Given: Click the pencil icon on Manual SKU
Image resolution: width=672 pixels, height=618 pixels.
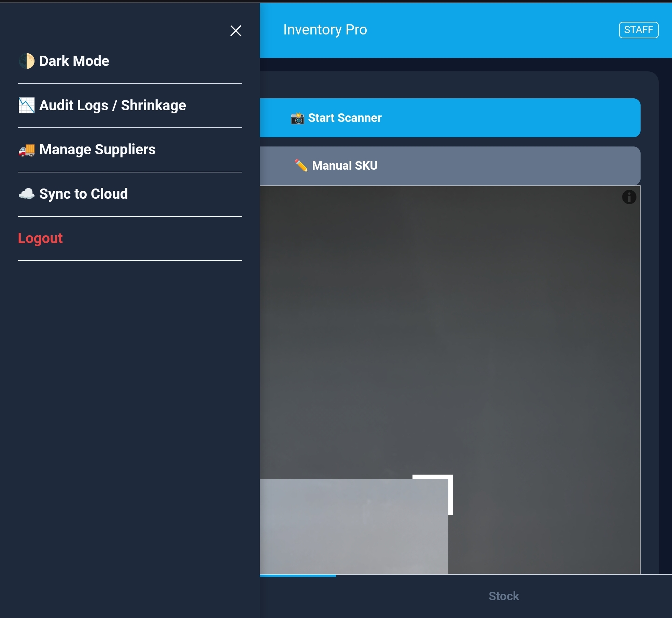Looking at the screenshot, I should click(x=301, y=166).
